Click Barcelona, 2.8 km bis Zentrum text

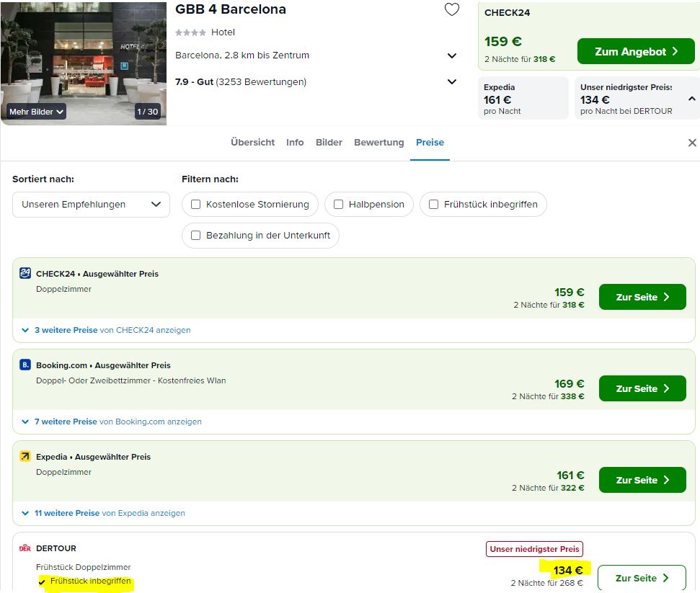242,55
